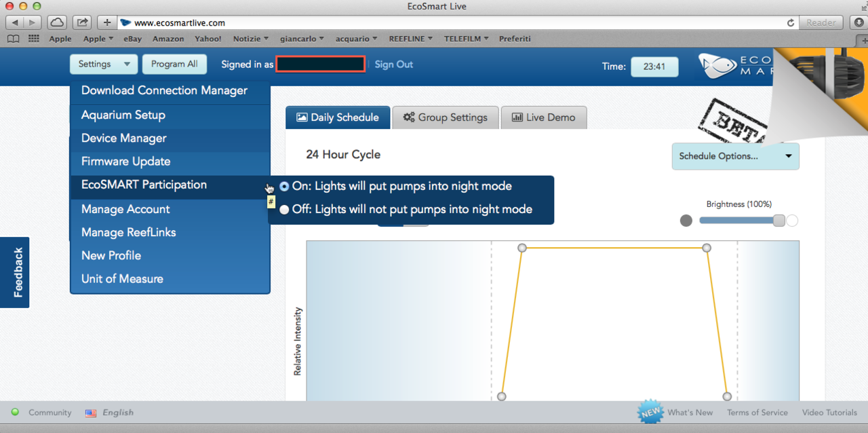
Task: Open the TELEFILM bookmarks folder
Action: pyautogui.click(x=467, y=39)
